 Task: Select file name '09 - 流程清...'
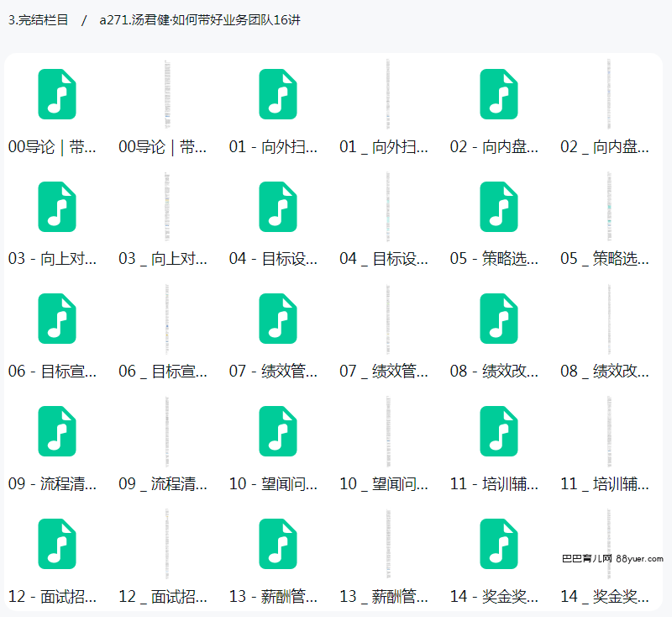click(x=52, y=483)
